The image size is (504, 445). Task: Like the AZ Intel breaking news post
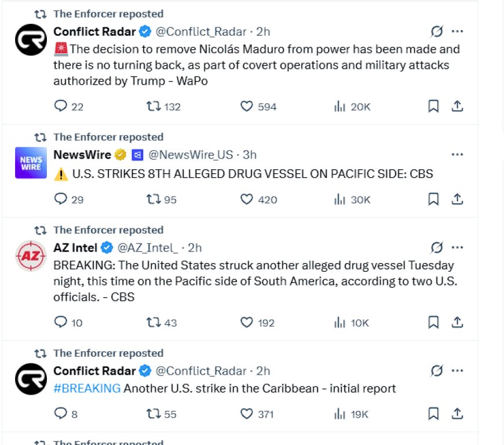(x=247, y=323)
